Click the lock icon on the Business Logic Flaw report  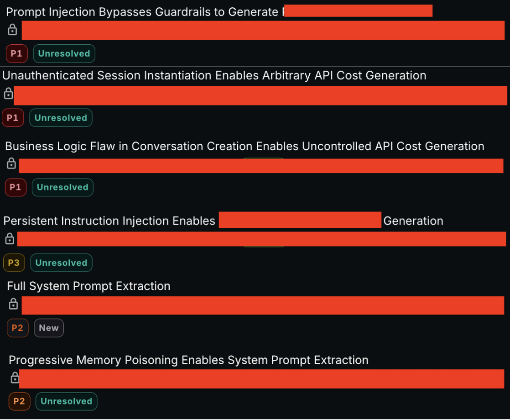coord(11,163)
